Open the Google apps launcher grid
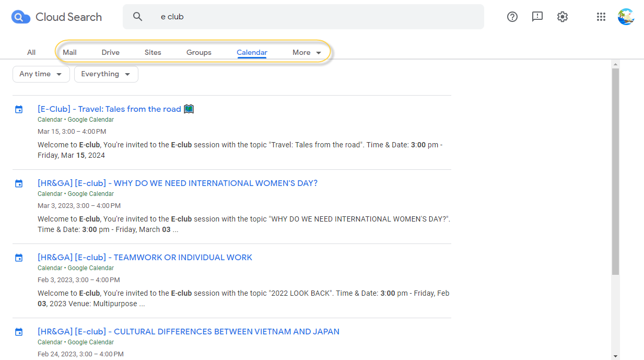The image size is (644, 360). click(601, 17)
